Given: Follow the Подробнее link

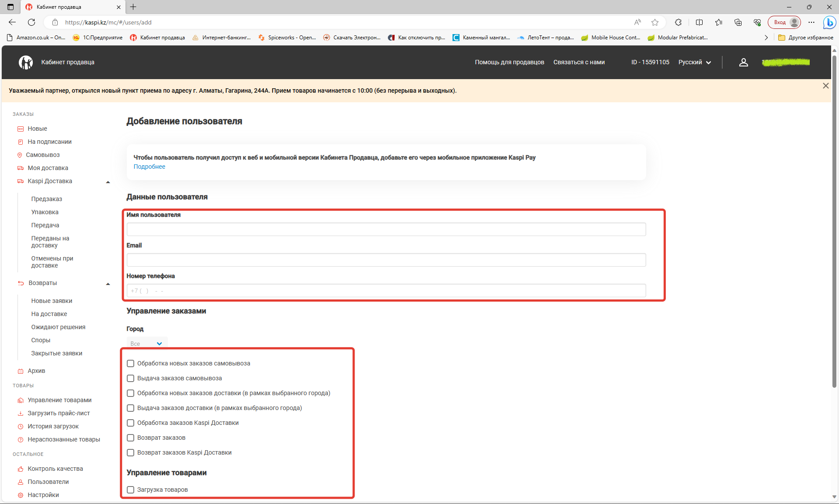Looking at the screenshot, I should point(149,167).
